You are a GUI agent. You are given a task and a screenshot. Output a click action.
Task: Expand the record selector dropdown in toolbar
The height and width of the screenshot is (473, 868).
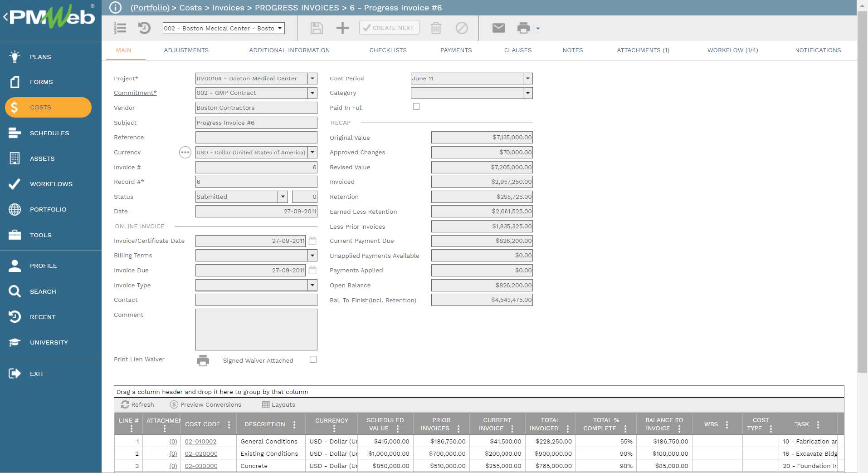tap(280, 28)
